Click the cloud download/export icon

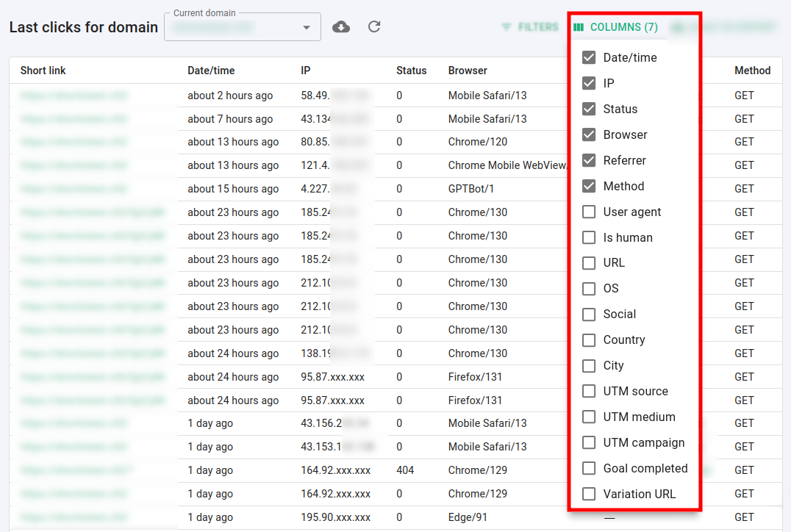point(341,26)
